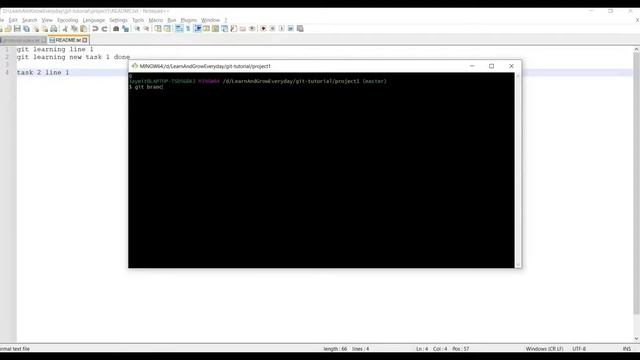Open the User Defined Language icon
640x360 pixels.
click(207, 29)
